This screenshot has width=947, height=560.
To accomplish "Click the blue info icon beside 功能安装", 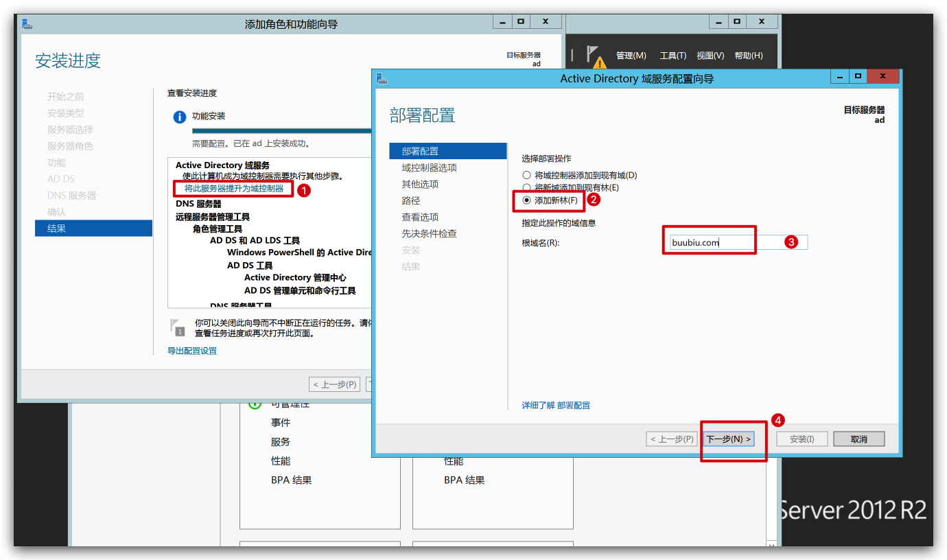I will point(180,117).
